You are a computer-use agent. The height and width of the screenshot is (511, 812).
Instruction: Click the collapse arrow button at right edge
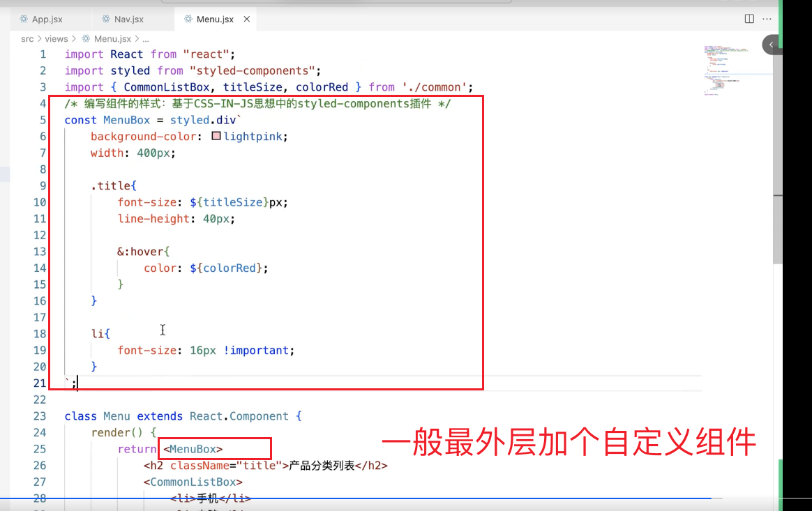coord(771,45)
